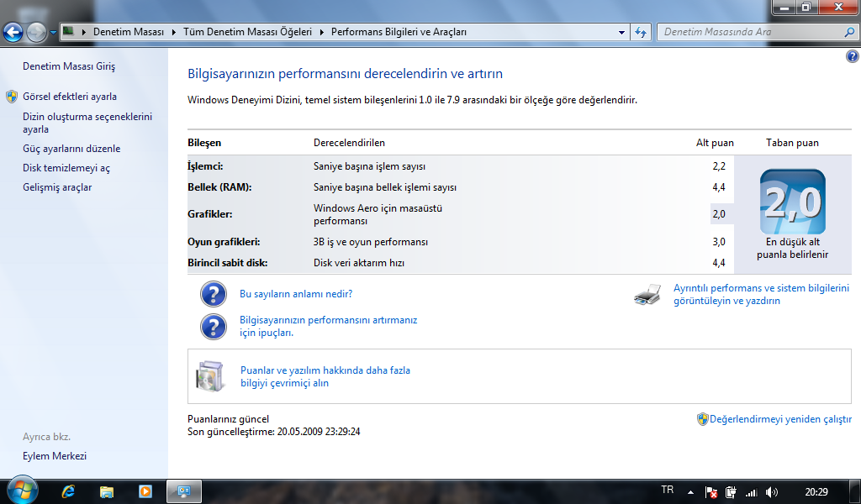Click question icon beside Bu sayıların anlamı nedir

coord(213,294)
